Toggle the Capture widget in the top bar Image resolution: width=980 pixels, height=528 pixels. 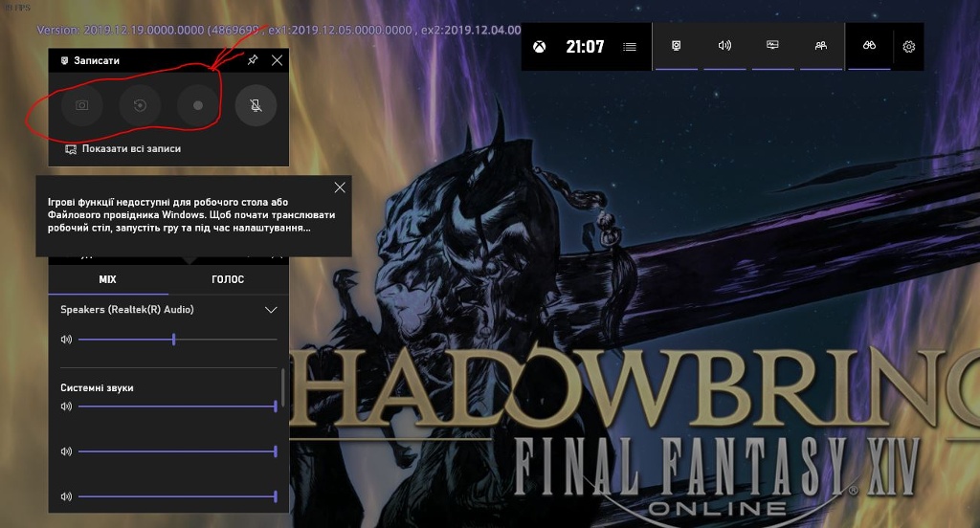pos(677,46)
